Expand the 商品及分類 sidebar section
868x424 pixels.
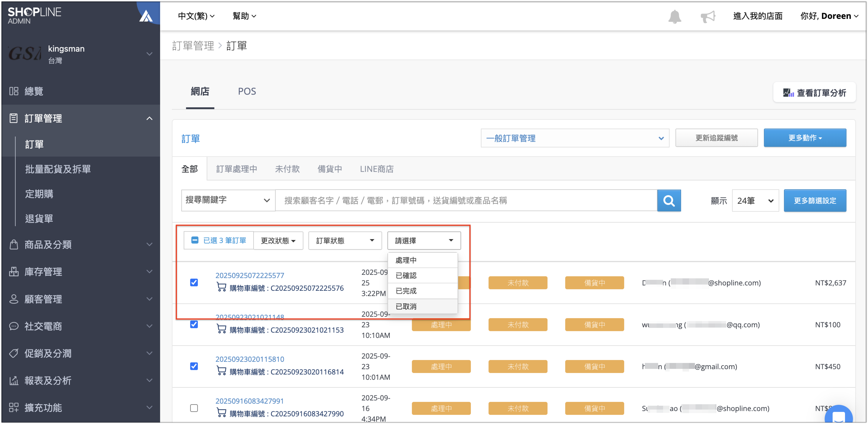(149, 244)
